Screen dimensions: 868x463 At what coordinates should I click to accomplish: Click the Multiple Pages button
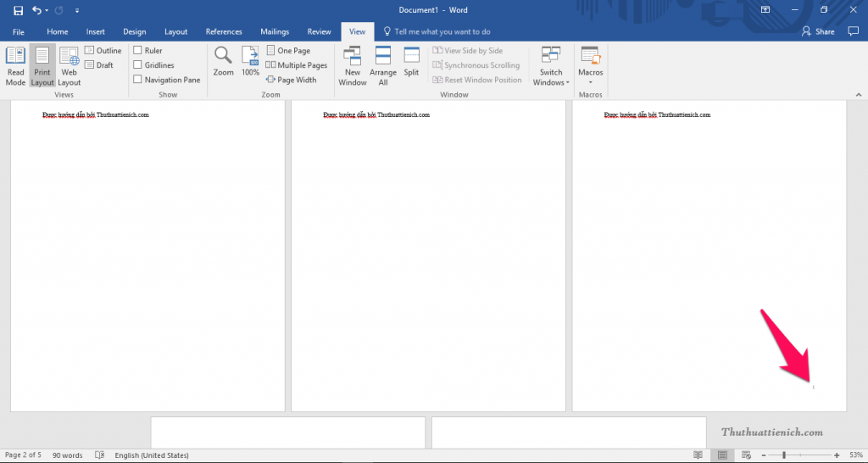coord(297,65)
